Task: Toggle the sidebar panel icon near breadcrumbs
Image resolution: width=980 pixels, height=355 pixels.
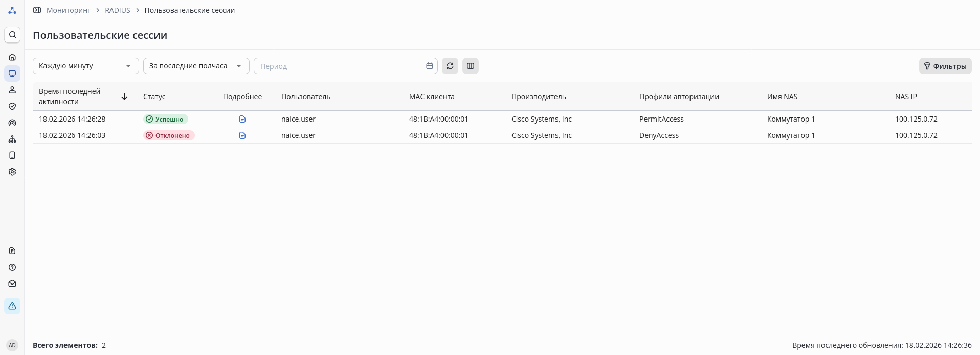Action: 37,10
